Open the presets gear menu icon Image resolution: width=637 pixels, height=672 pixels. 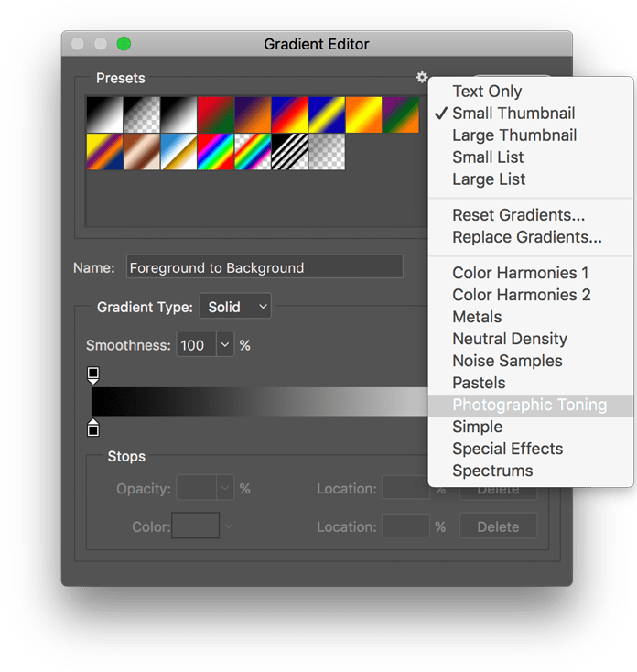click(422, 77)
